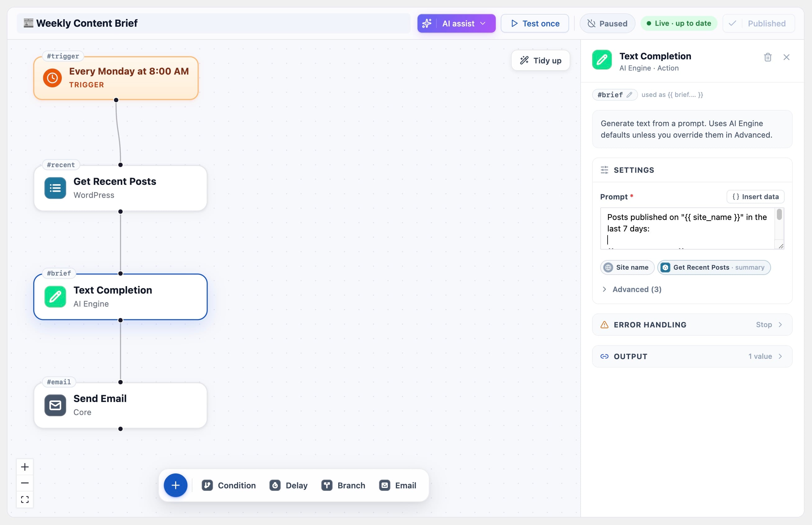Image resolution: width=812 pixels, height=525 pixels.
Task: Click the warning triangle icon
Action: tap(604, 325)
